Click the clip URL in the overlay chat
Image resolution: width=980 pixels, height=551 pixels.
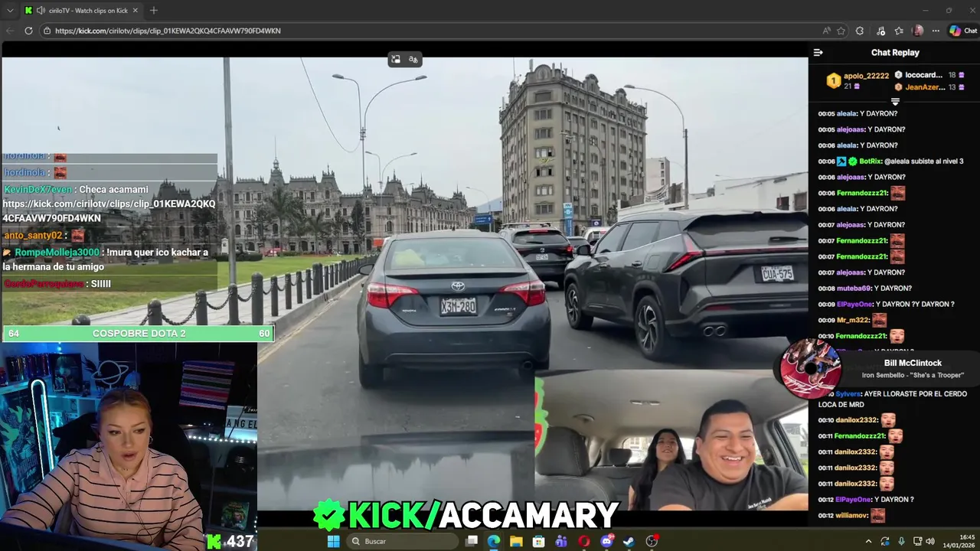click(109, 211)
